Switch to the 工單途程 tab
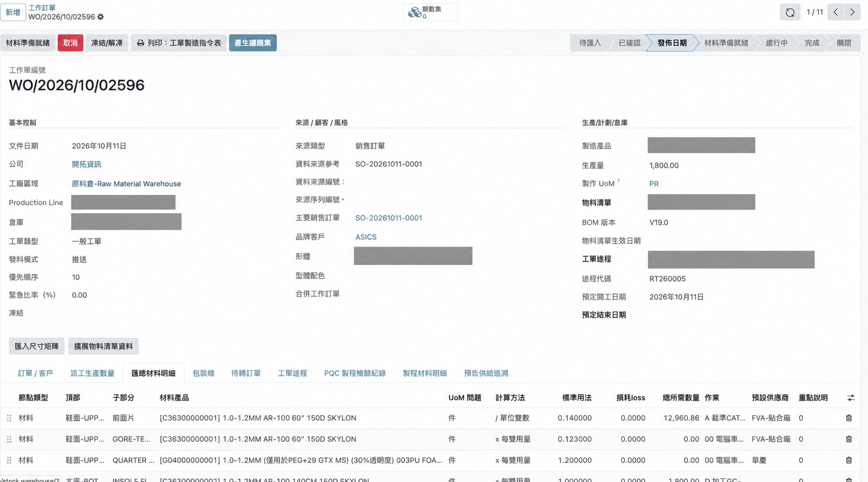 tap(292, 373)
